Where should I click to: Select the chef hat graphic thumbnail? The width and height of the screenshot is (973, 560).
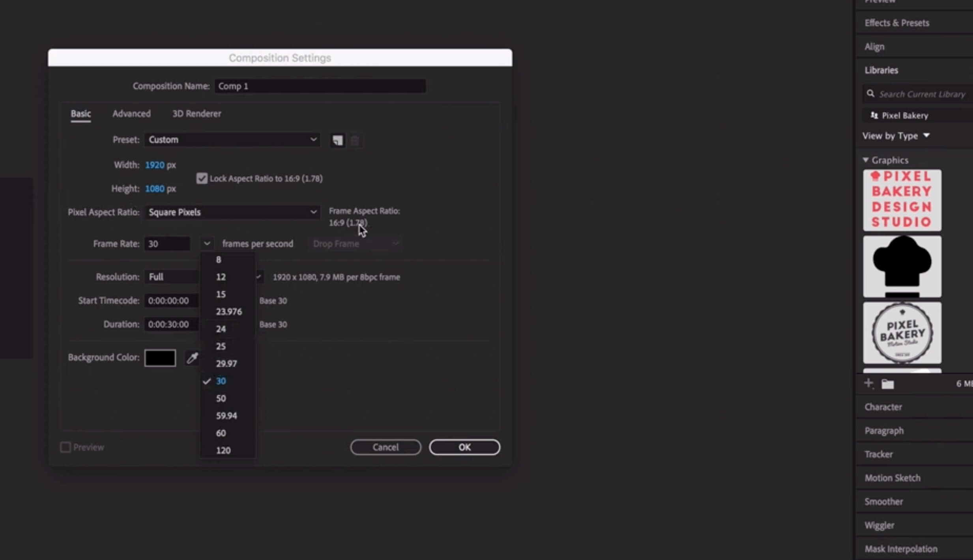click(902, 267)
